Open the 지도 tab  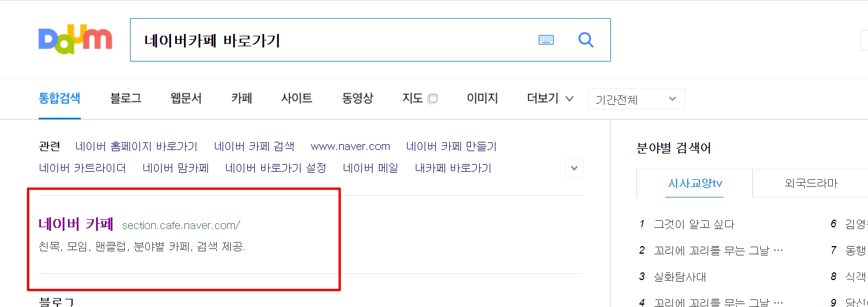click(413, 98)
